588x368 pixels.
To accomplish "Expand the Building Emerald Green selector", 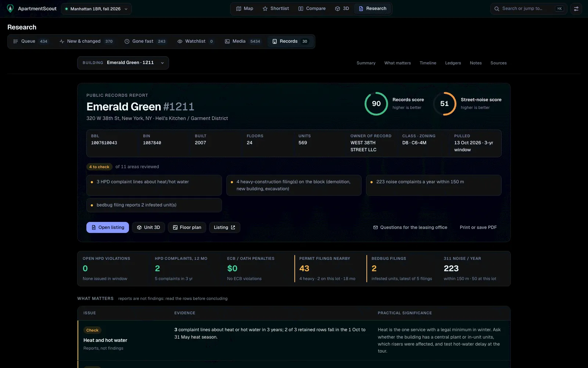I will coord(123,63).
